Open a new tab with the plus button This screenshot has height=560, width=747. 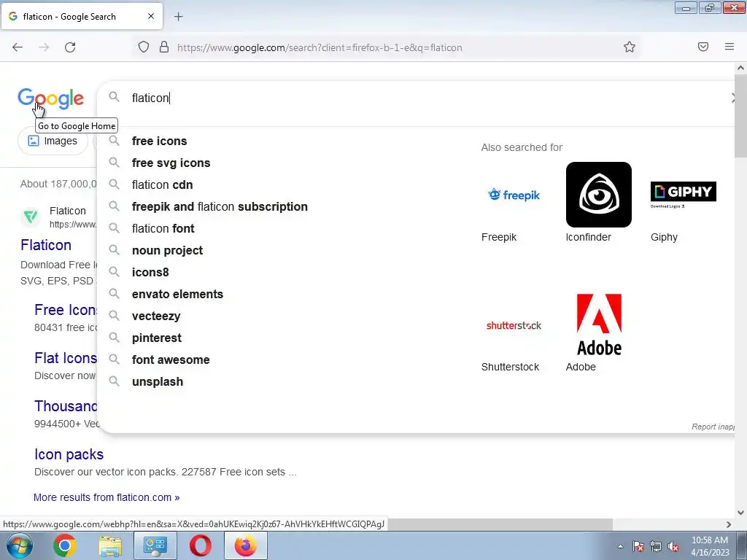point(178,17)
